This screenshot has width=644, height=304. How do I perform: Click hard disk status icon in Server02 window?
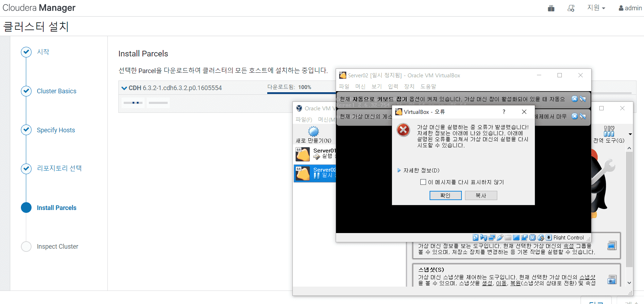click(x=476, y=238)
